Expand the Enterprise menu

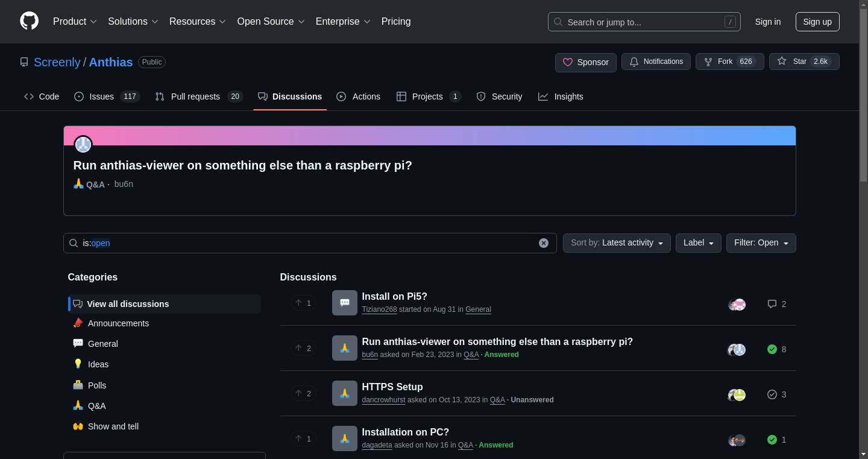pos(343,22)
